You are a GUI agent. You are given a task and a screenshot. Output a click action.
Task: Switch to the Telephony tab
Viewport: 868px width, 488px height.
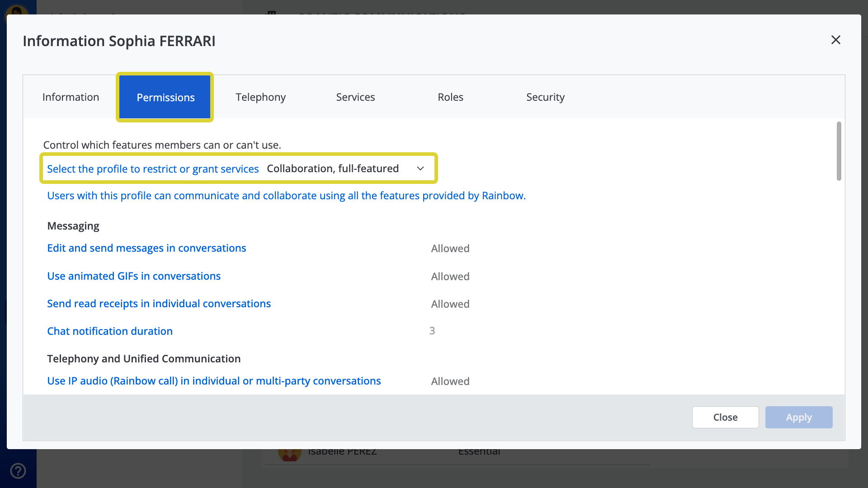260,97
